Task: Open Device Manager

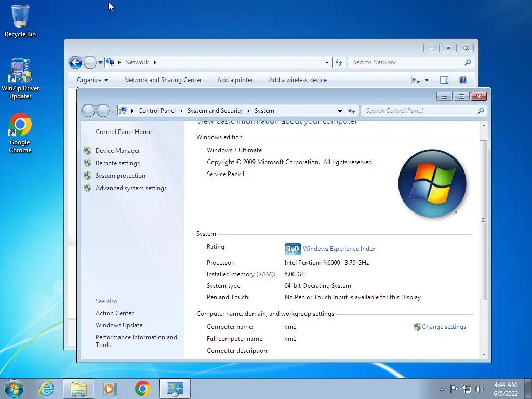Action: coord(118,151)
